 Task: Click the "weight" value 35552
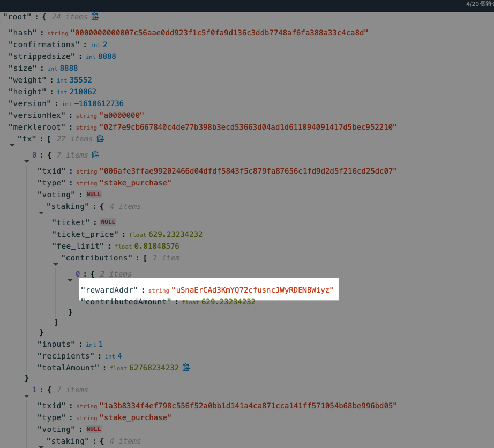pos(81,80)
